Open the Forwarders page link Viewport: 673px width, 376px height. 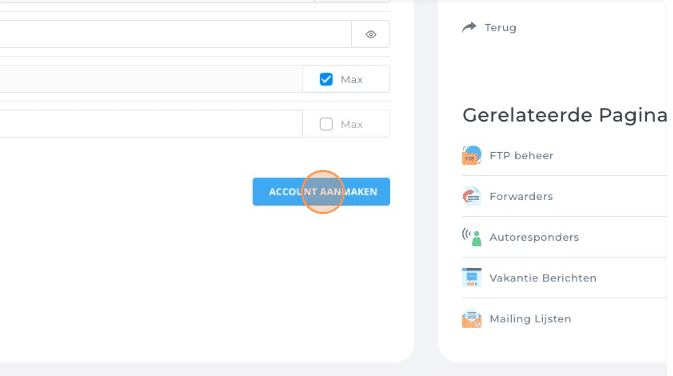[x=521, y=197]
